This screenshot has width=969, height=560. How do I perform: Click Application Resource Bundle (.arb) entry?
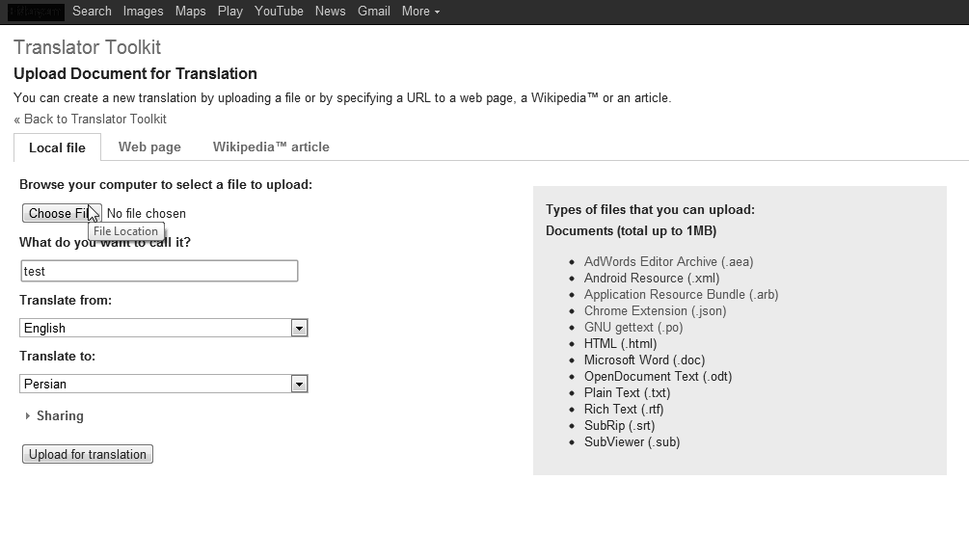[x=681, y=294]
